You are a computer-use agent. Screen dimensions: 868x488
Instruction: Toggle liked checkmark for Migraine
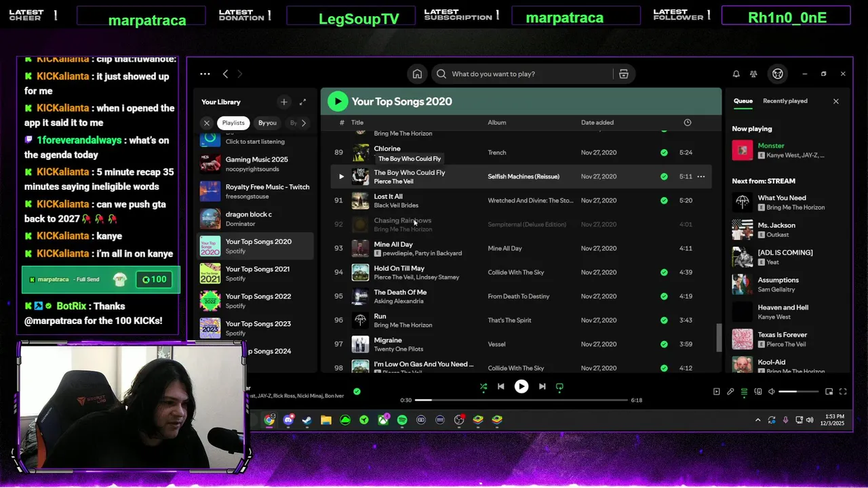pos(664,344)
